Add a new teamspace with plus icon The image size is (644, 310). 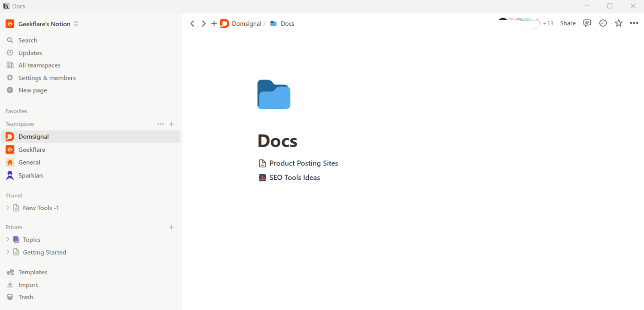[x=171, y=124]
